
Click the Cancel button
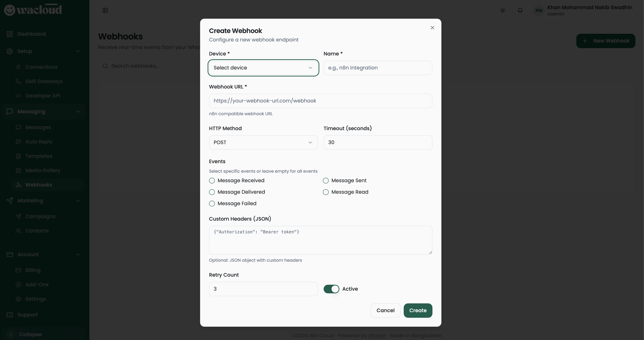pos(385,311)
